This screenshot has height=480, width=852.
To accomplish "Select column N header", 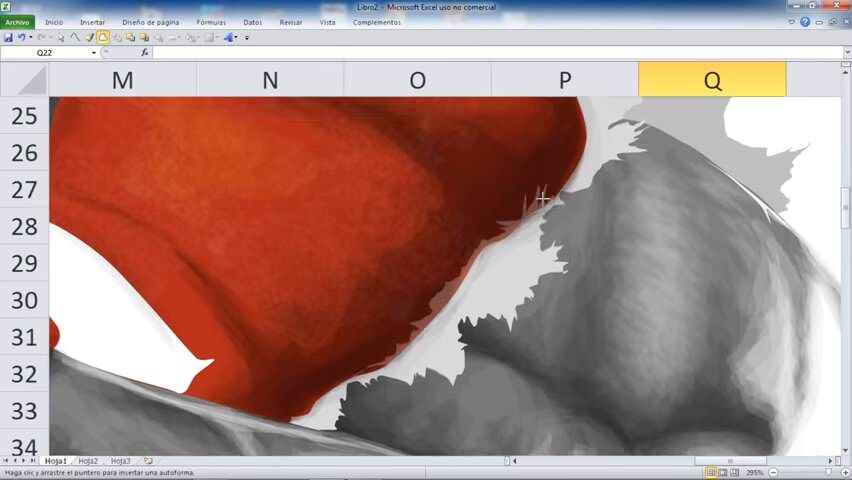I will click(270, 80).
